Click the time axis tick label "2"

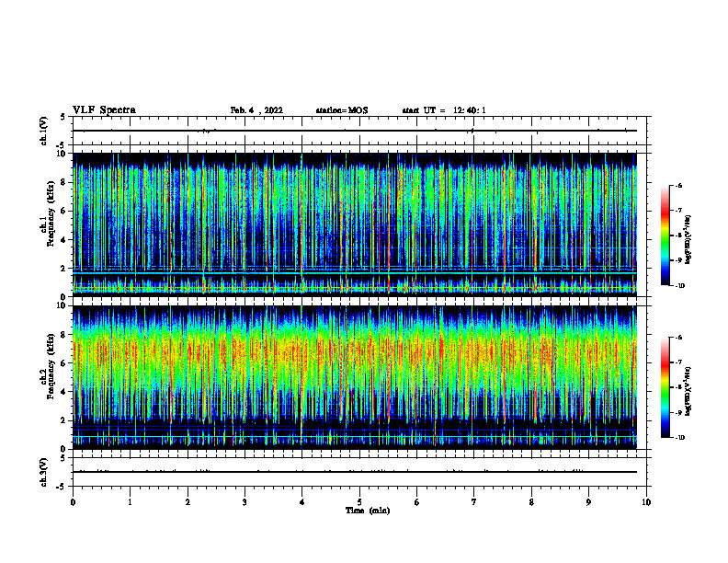click(188, 502)
